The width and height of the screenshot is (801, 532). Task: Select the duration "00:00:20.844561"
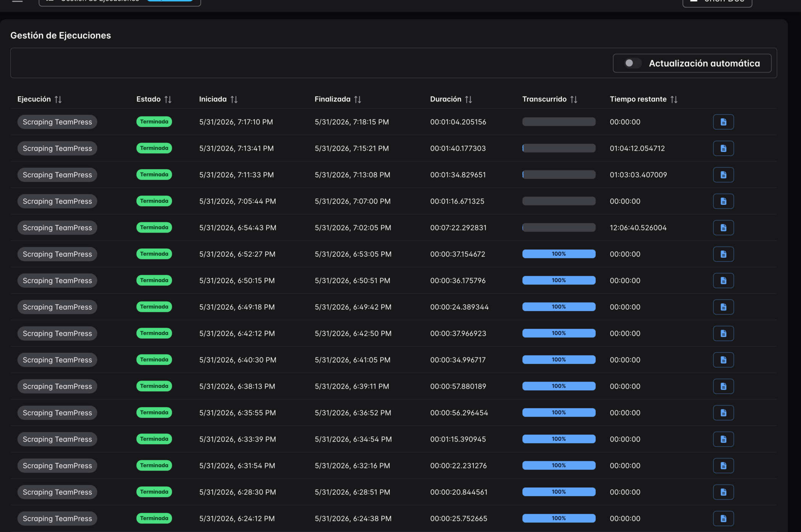(459, 492)
